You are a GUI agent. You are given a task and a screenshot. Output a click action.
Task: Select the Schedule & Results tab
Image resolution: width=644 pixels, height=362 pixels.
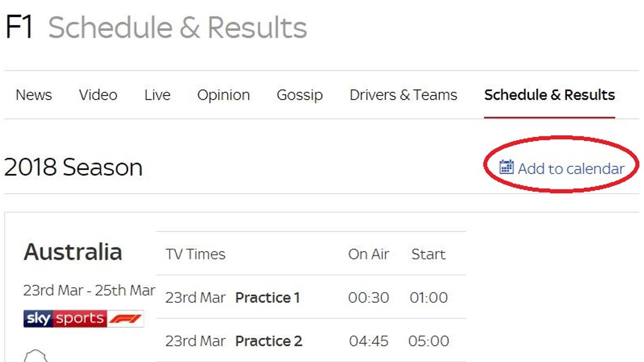[550, 95]
